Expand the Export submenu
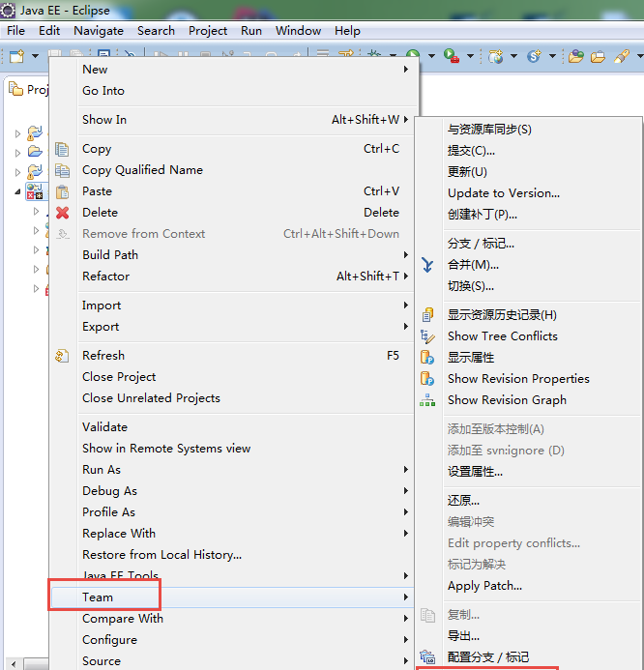644x670 pixels. (232, 327)
